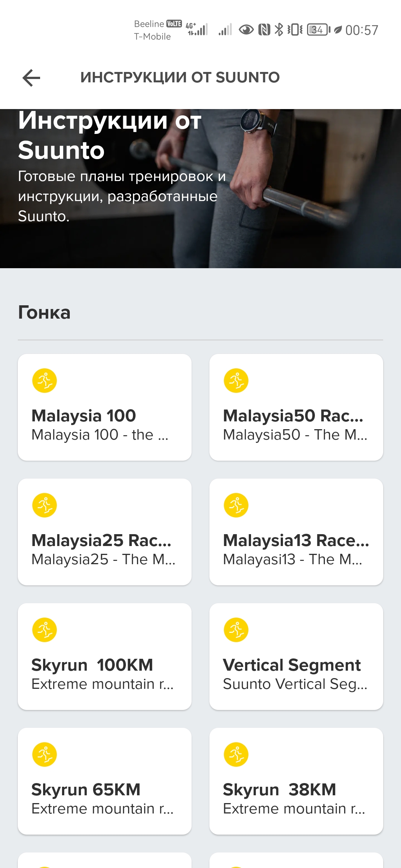The height and width of the screenshot is (868, 401).
Task: Tap the running icon on Malaysia 100 card
Action: pos(45,381)
